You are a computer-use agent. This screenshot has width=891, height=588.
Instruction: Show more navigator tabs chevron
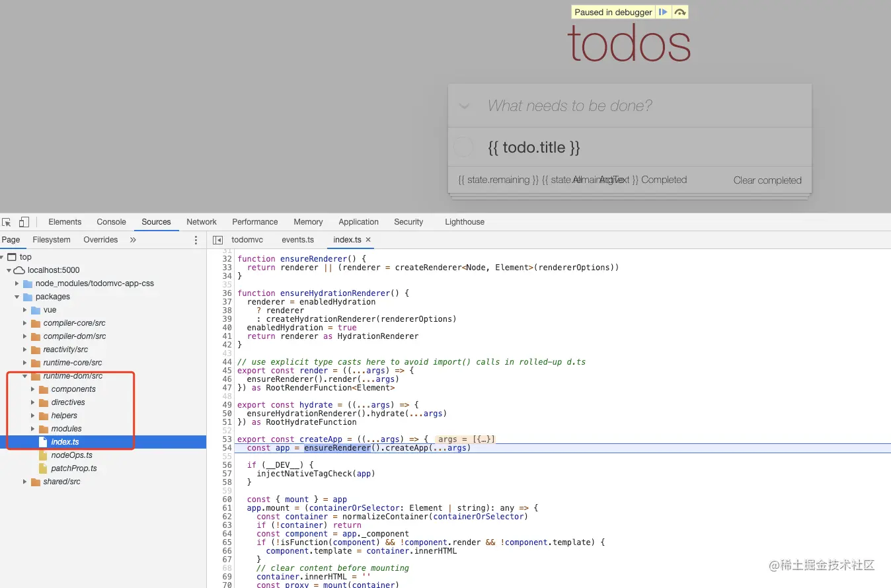point(133,240)
